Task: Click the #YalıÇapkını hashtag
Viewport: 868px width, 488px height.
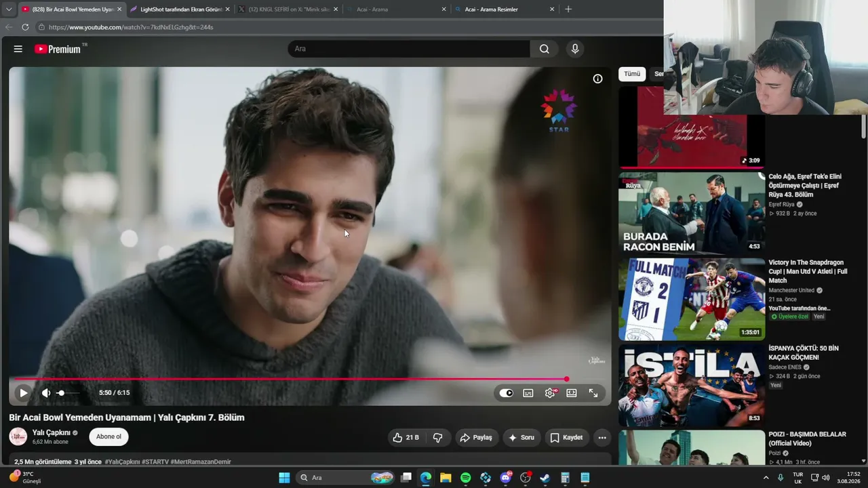Action: click(122, 462)
